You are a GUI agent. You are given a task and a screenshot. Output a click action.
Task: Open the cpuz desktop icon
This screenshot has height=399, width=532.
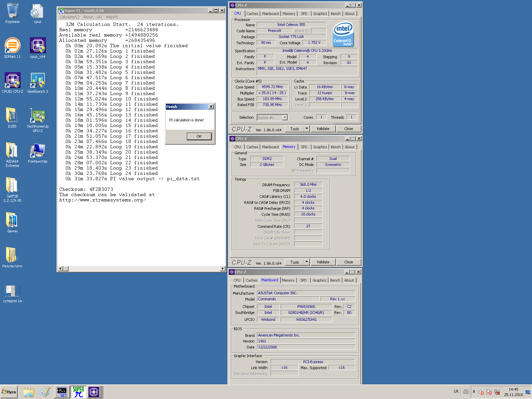click(38, 13)
